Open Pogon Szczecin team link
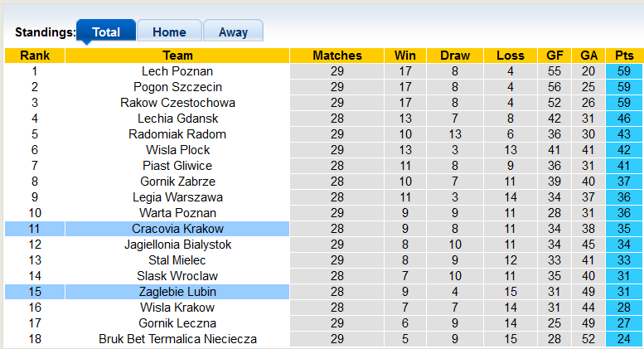Screen dimensions: 644x349 177,87
